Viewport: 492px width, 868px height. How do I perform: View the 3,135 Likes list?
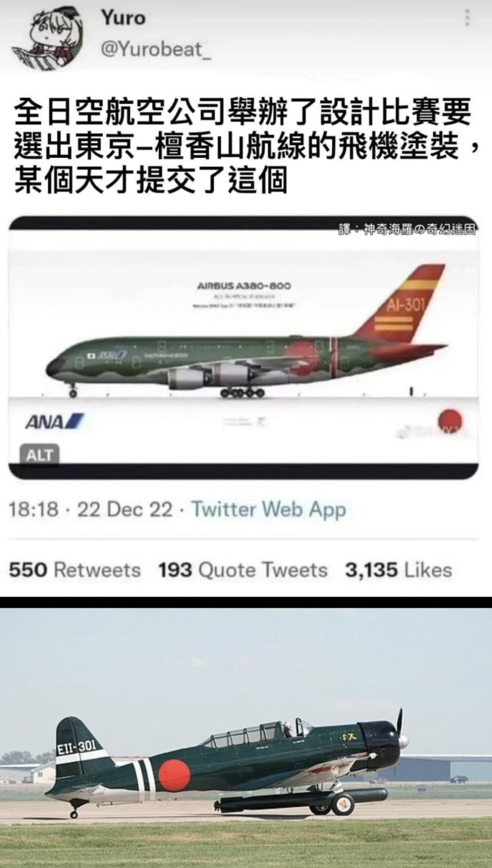[399, 570]
